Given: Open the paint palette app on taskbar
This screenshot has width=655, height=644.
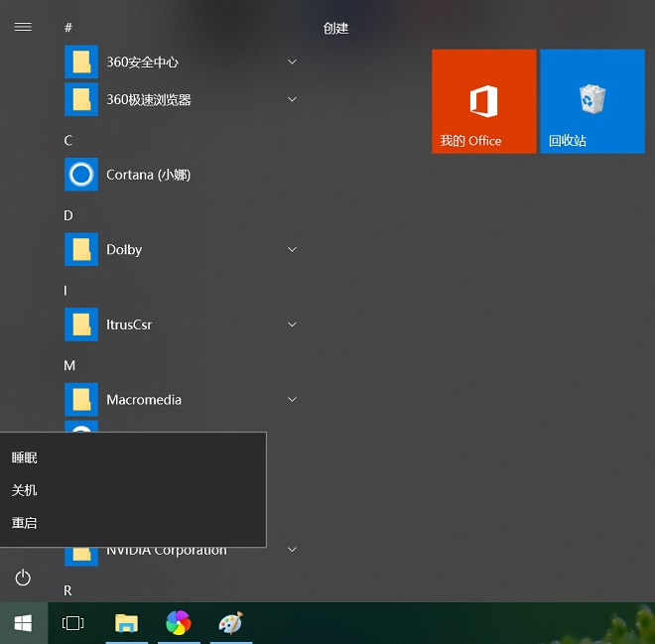Looking at the screenshot, I should tap(230, 623).
